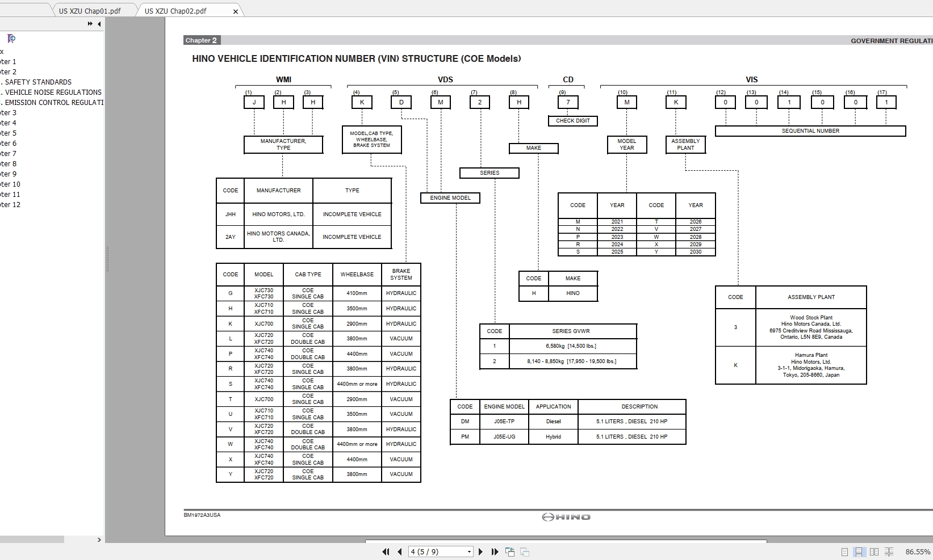Click the VIN structure page title
Image resolution: width=933 pixels, height=560 pixels.
(357, 58)
